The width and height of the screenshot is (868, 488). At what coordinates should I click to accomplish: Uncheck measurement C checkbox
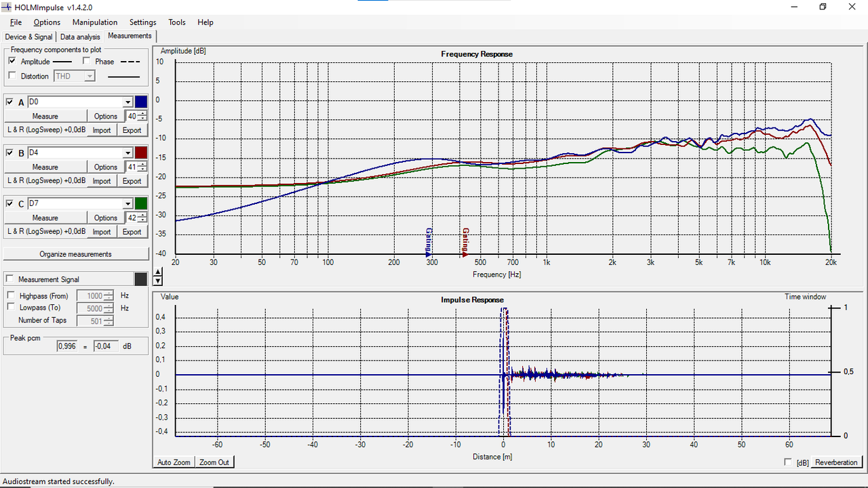coord(9,203)
